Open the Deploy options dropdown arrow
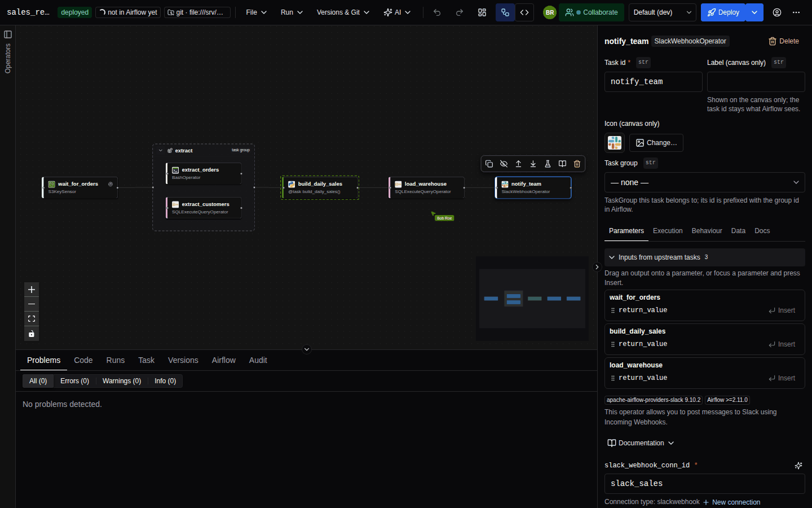 tap(754, 12)
